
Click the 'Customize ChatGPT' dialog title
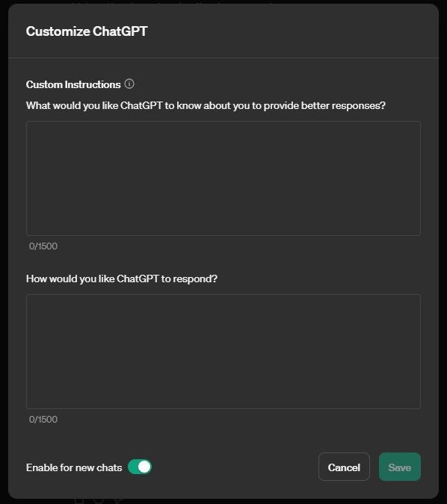click(87, 31)
